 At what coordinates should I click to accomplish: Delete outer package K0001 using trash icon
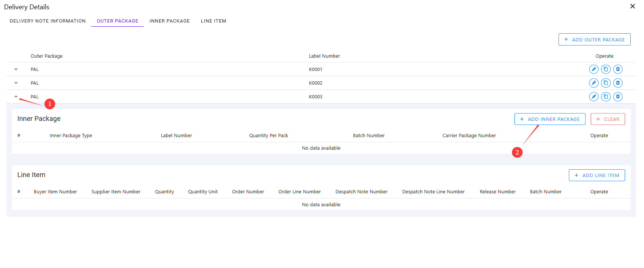[x=618, y=69]
